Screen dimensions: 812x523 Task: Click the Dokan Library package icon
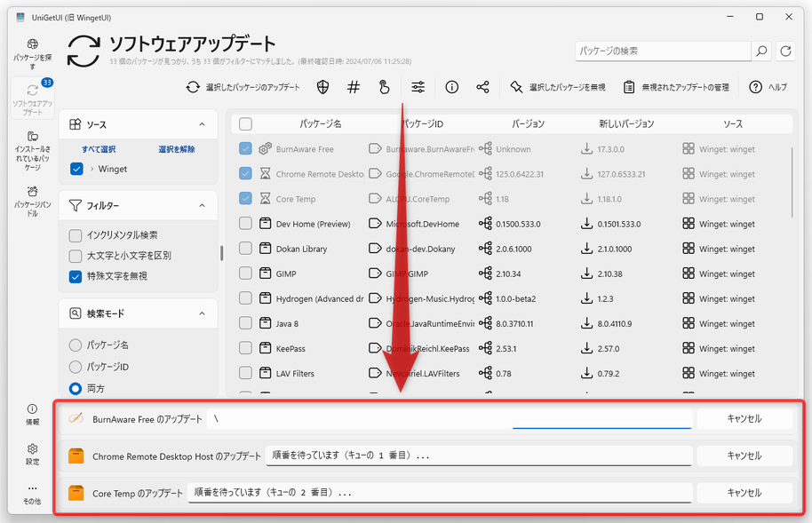tap(265, 248)
